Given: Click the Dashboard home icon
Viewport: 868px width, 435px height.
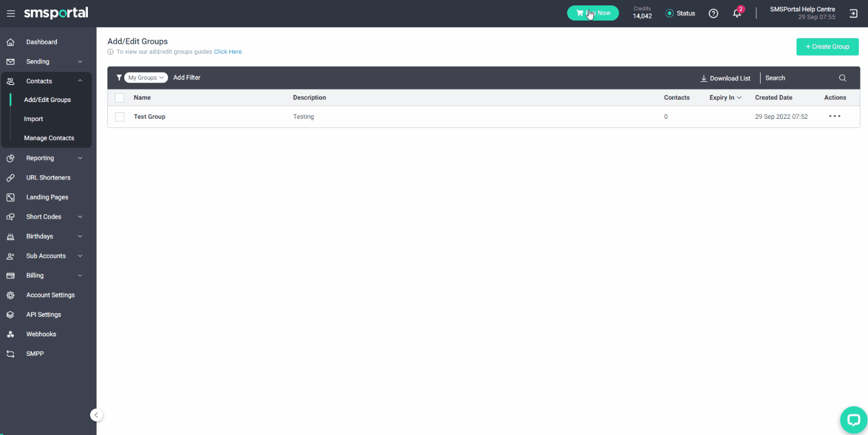Looking at the screenshot, I should coord(10,42).
